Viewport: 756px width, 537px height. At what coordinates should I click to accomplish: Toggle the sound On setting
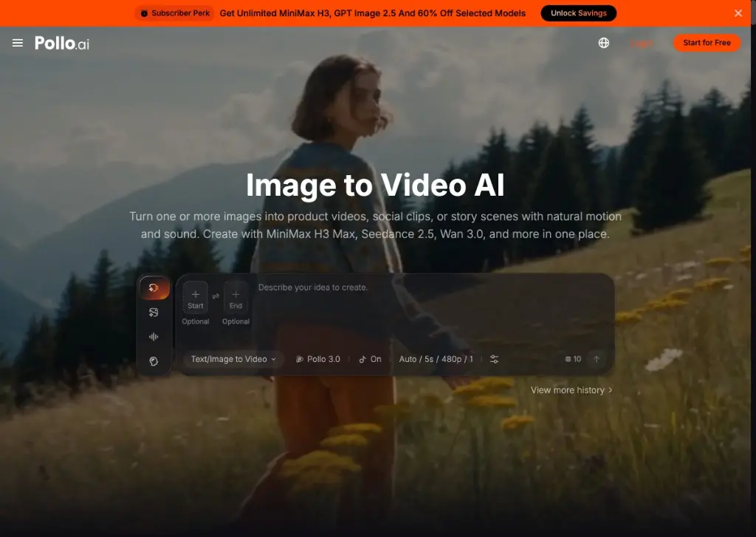370,359
